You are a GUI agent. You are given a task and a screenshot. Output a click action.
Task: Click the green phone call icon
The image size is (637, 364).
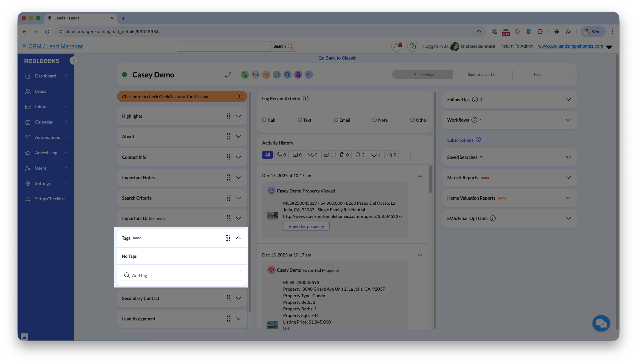point(245,75)
